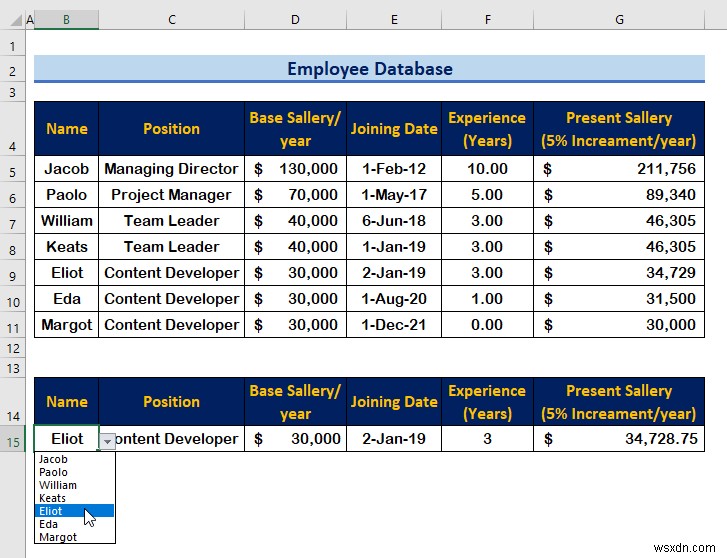Choose Margot from the dropdown list
The height and width of the screenshot is (558, 727).
point(74,537)
